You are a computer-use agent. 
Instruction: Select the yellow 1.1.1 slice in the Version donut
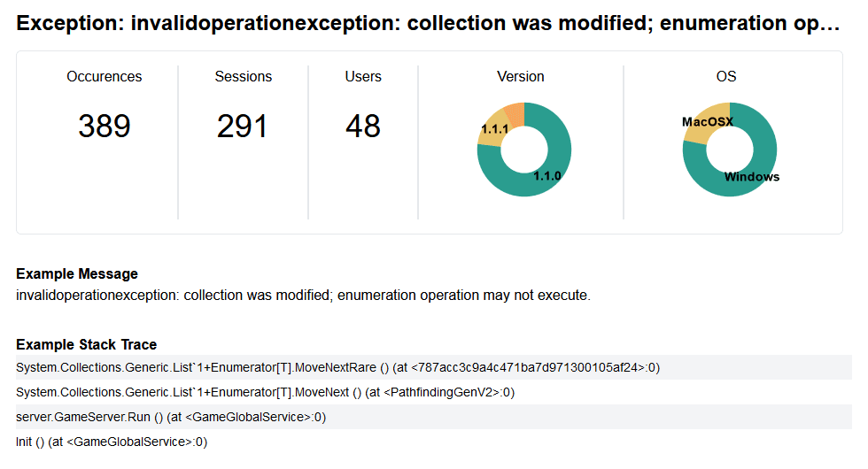pos(492,128)
